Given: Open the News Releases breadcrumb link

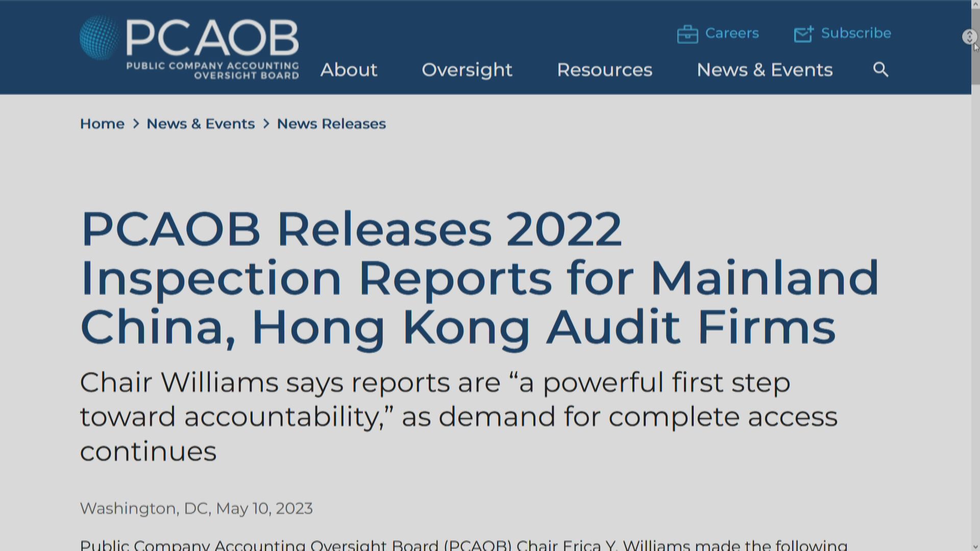Looking at the screenshot, I should point(331,123).
